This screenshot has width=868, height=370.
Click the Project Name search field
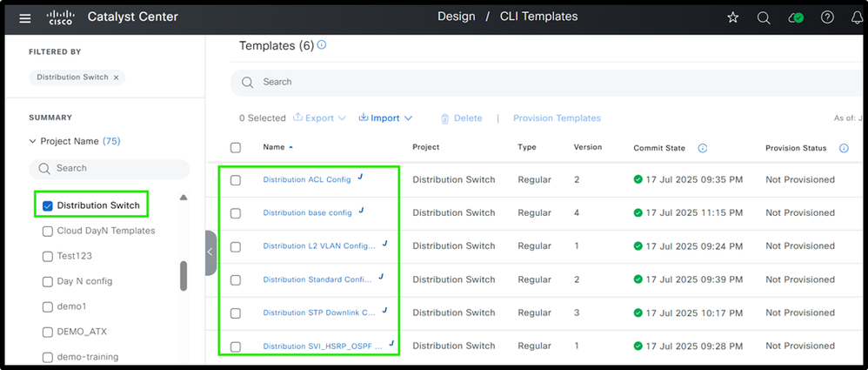(x=109, y=168)
